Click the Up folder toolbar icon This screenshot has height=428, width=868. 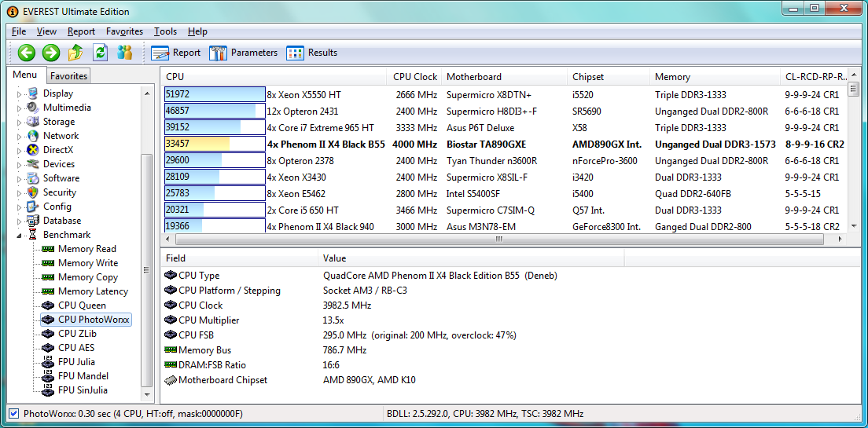(75, 53)
